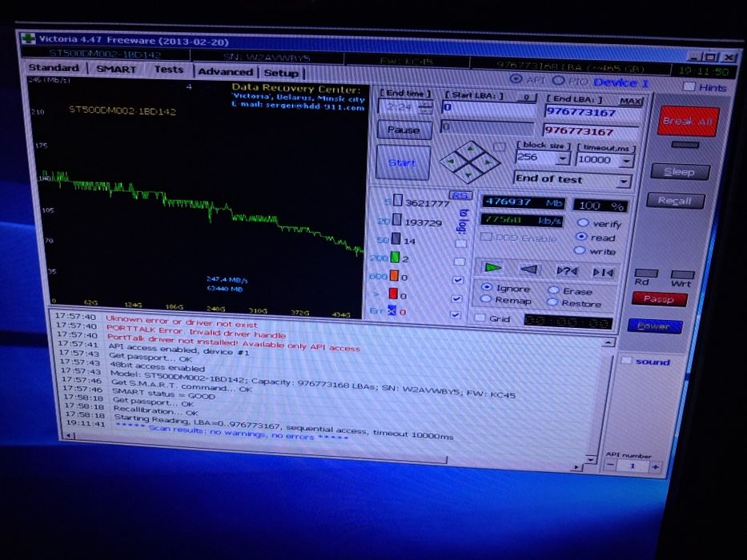Open the End of test action dropdown
Image resolution: width=747 pixels, height=560 pixels.
(x=623, y=182)
